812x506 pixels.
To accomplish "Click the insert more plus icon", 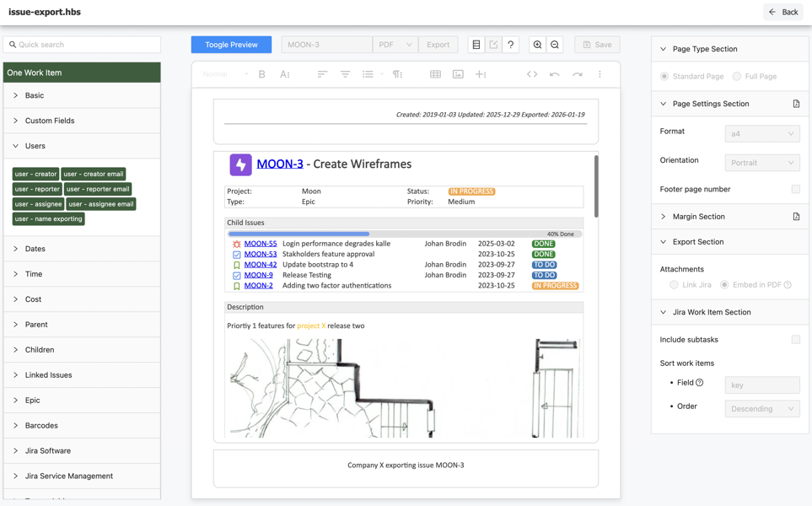I will [481, 74].
